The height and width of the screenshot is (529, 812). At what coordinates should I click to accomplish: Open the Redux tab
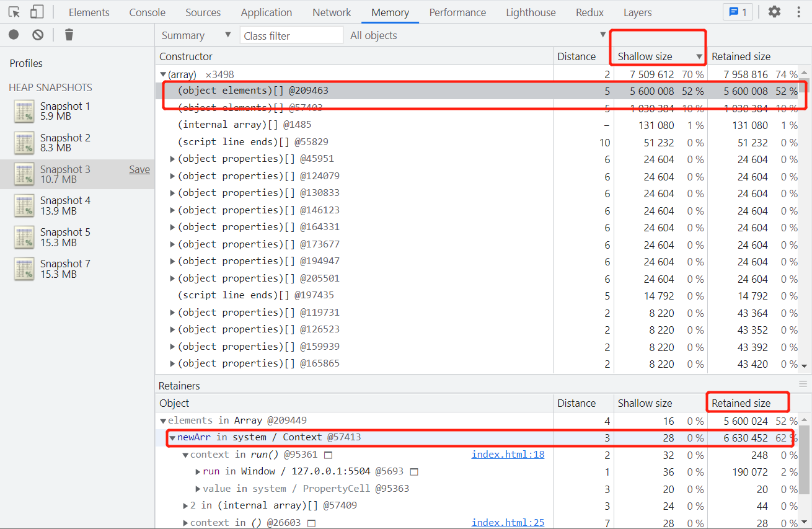point(589,12)
